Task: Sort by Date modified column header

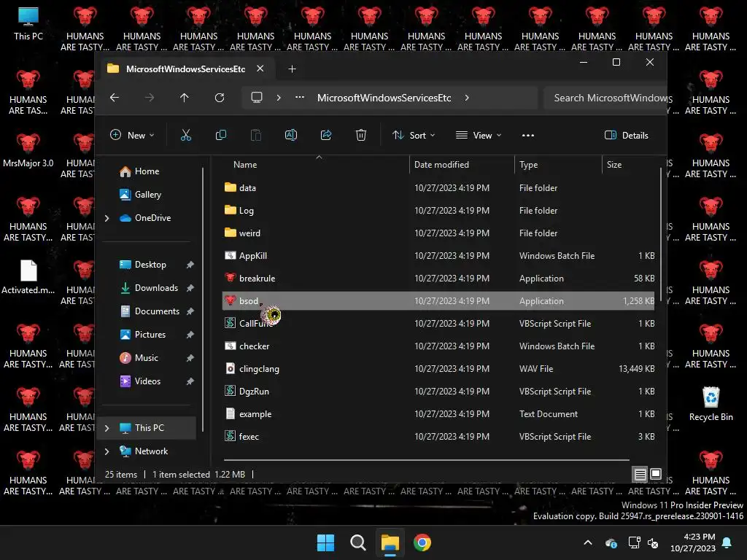Action: click(x=441, y=165)
